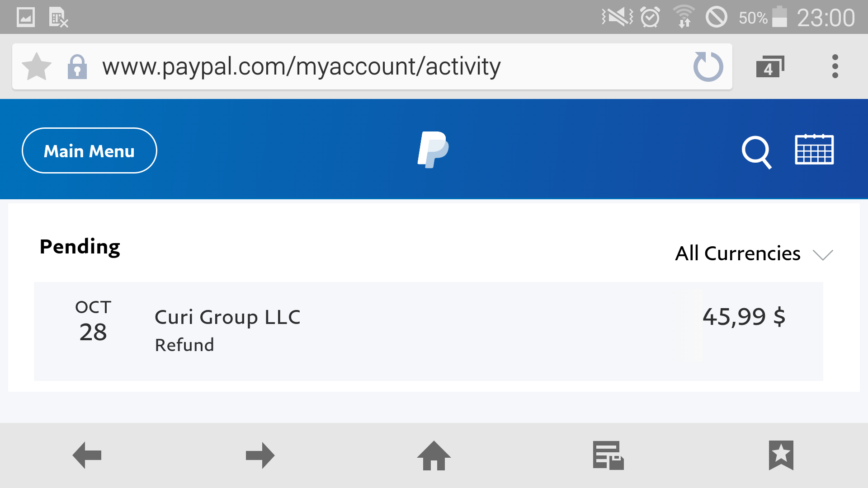Viewport: 868px width, 488px height.
Task: Open the three-dot browser menu
Action: click(835, 66)
